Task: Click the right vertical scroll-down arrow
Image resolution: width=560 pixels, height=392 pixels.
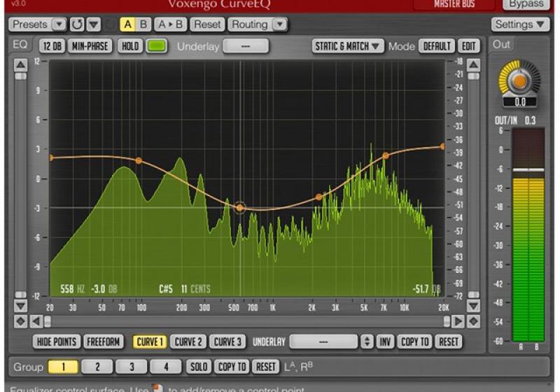Action: (474, 306)
